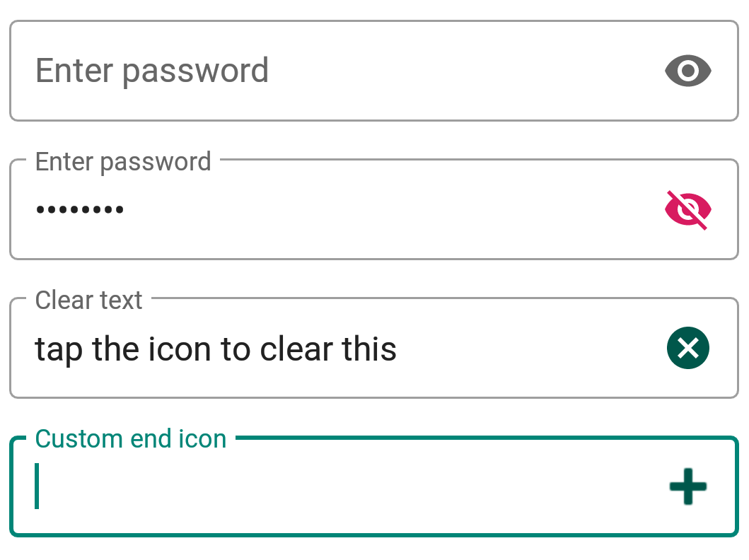The image size is (749, 560).
Task: Show password using the gray eye icon
Action: 688,71
